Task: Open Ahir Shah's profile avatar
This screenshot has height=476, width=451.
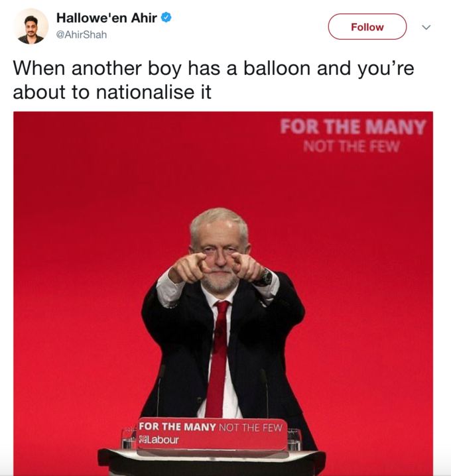Action: coord(31,27)
